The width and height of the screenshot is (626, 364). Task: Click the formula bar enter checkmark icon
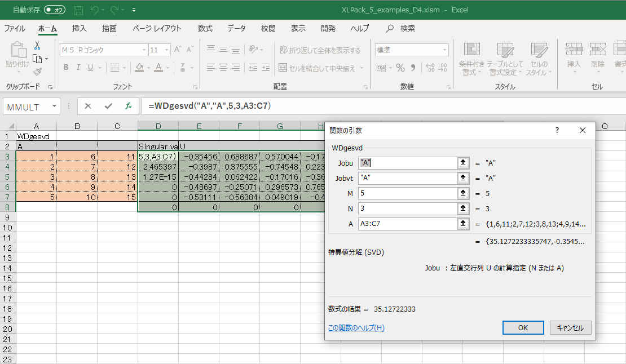(108, 106)
